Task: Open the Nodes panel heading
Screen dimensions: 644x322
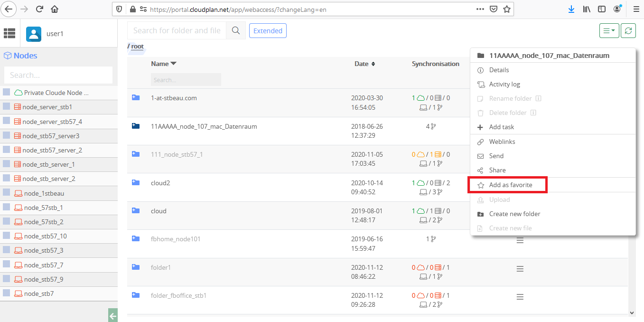Action: point(25,56)
